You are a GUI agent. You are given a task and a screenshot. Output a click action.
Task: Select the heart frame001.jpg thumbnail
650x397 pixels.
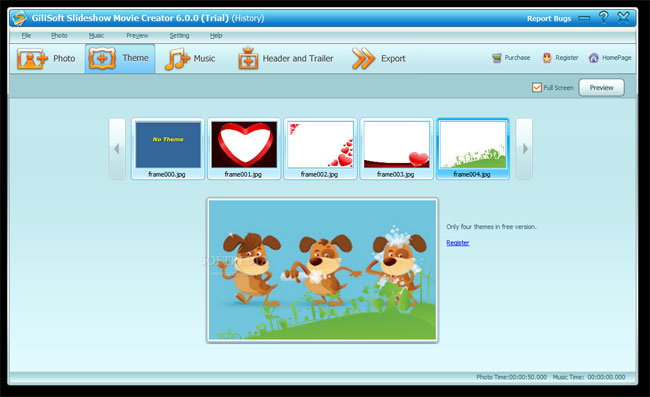click(x=244, y=149)
